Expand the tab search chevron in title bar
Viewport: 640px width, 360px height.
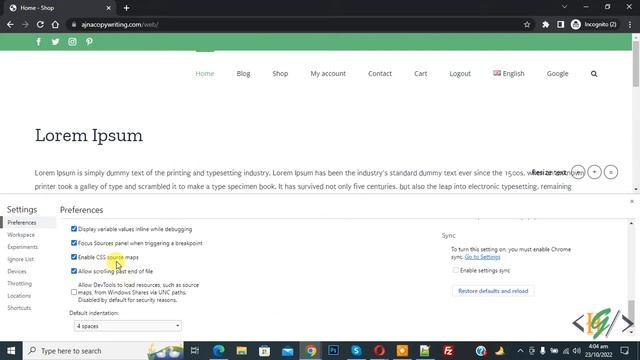[x=564, y=7]
